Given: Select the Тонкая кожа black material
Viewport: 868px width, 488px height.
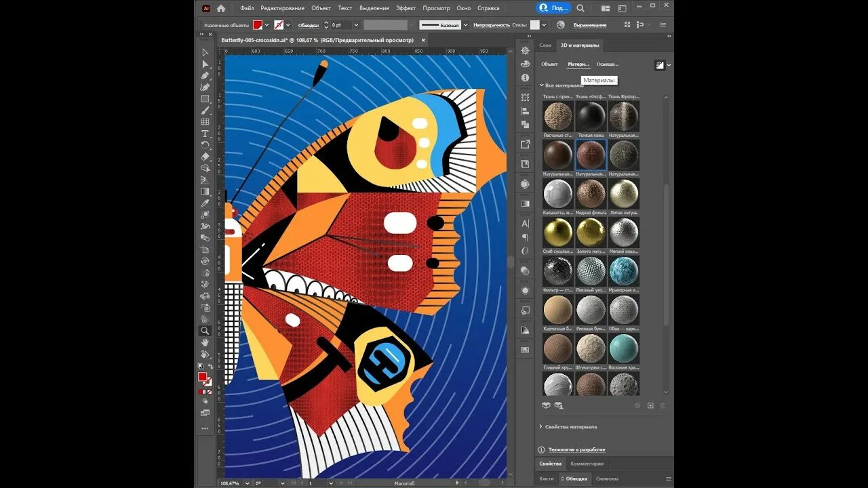Looking at the screenshot, I should (590, 117).
